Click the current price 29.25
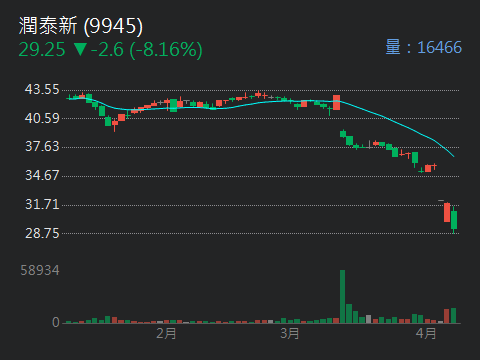This screenshot has width=480, height=360. pyautogui.click(x=42, y=50)
